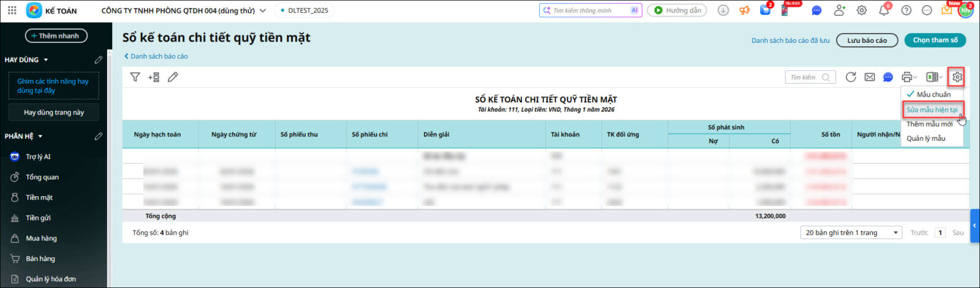Click the filter funnel icon
The height and width of the screenshot is (288, 980).
coord(135,77)
